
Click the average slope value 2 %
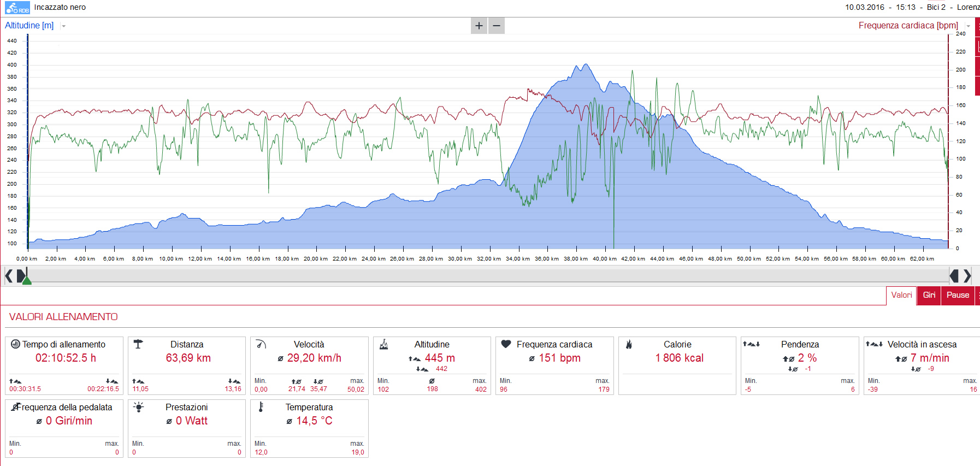pyautogui.click(x=807, y=358)
